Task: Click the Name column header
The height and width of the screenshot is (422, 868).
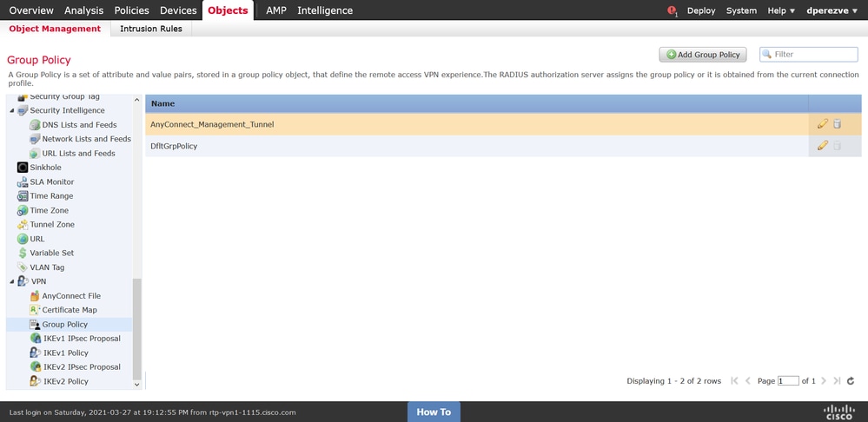Action: coord(477,103)
